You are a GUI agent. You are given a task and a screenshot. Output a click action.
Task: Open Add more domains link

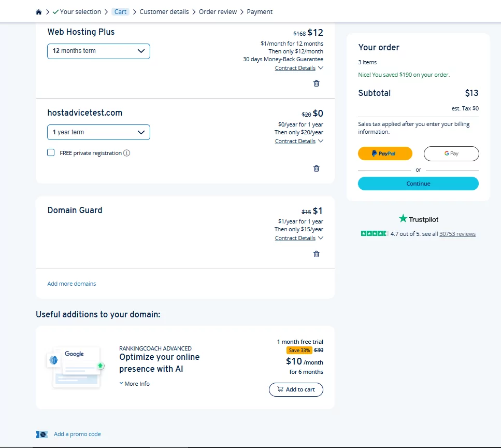pos(71,284)
